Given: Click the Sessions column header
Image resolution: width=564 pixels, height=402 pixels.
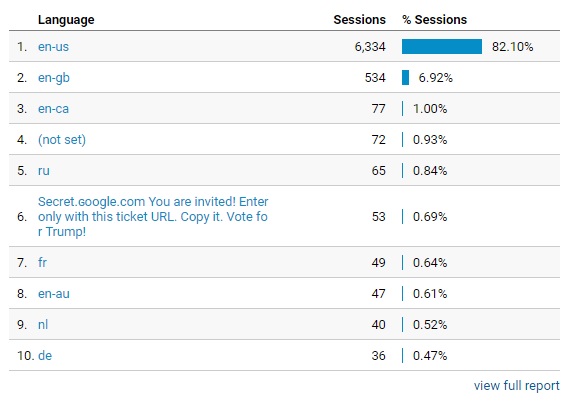Looking at the screenshot, I should pyautogui.click(x=359, y=19).
